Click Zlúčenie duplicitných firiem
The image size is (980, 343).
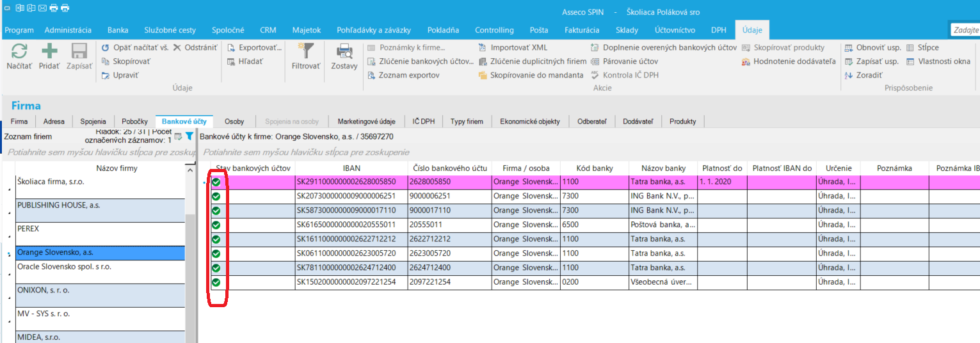point(533,61)
